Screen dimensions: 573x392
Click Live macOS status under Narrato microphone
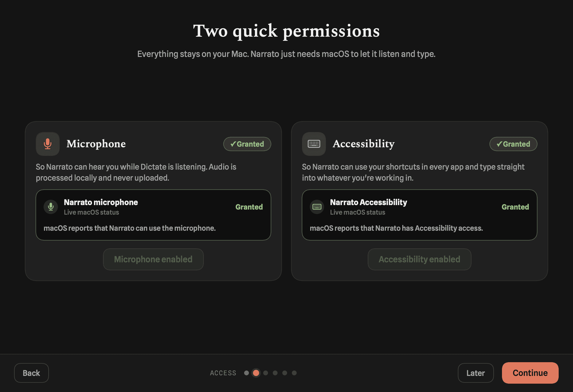click(91, 212)
